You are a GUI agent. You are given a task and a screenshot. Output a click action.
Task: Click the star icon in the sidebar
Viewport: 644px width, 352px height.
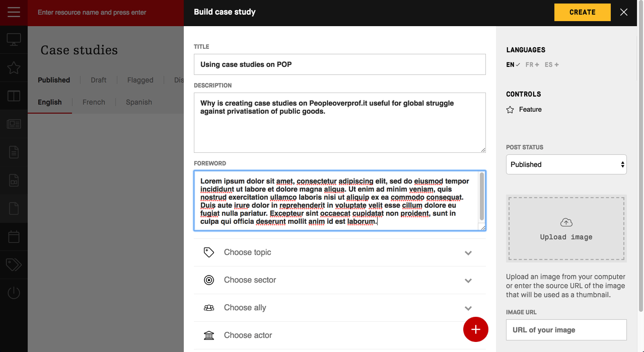coord(14,68)
